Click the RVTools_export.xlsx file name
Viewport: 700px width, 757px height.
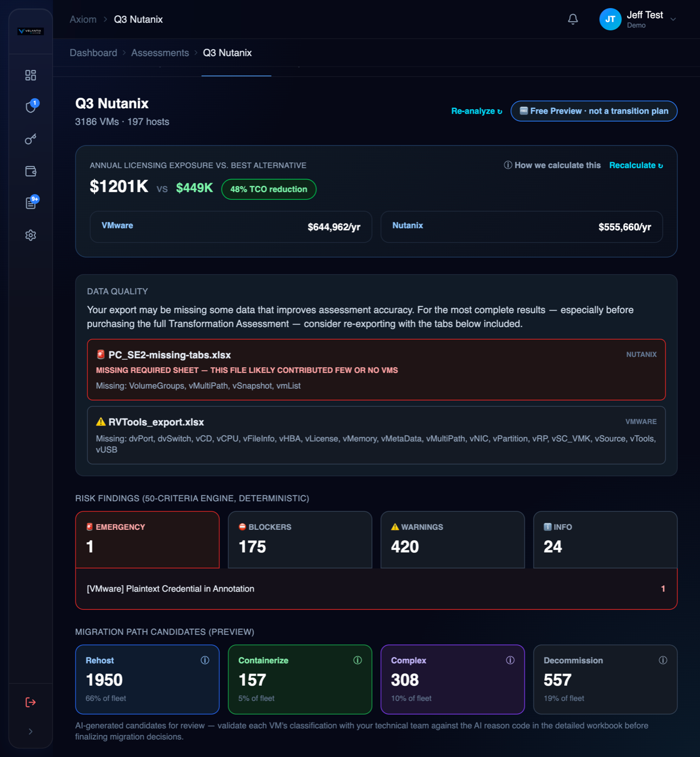point(156,422)
